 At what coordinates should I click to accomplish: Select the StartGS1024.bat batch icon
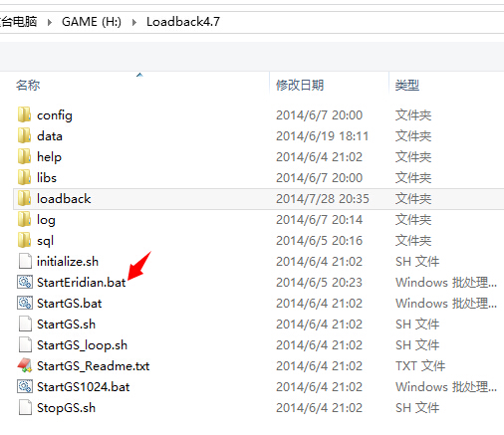25,386
